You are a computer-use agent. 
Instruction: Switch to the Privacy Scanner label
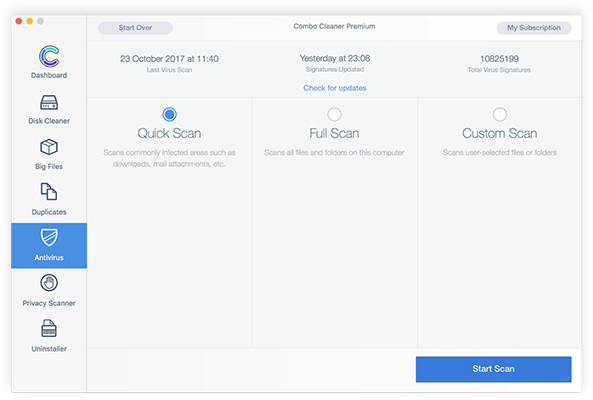tap(49, 303)
